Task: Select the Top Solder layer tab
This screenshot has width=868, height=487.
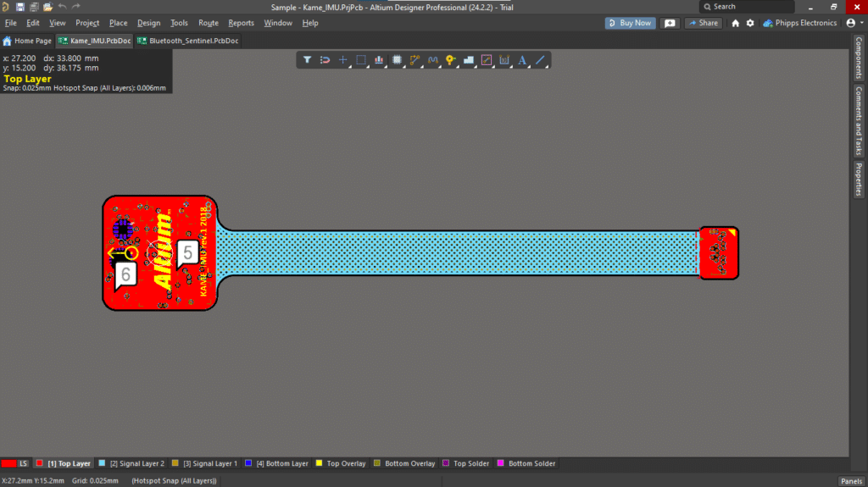Action: coord(466,464)
